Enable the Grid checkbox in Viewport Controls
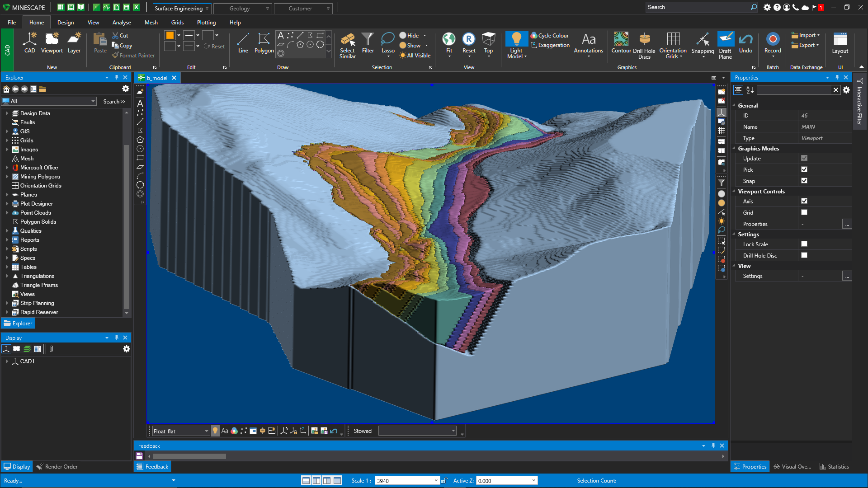868x488 pixels. click(804, 212)
